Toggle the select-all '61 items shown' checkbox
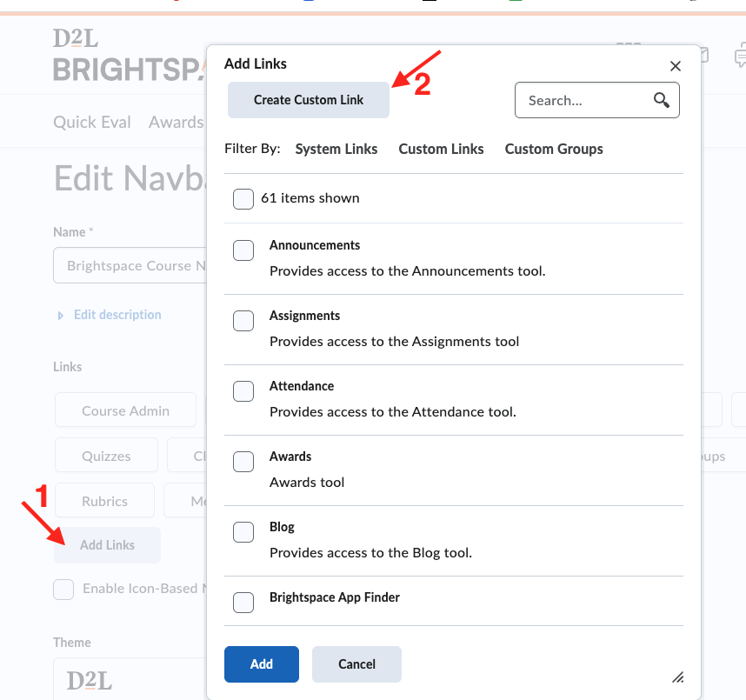The width and height of the screenshot is (746, 700). (x=243, y=199)
